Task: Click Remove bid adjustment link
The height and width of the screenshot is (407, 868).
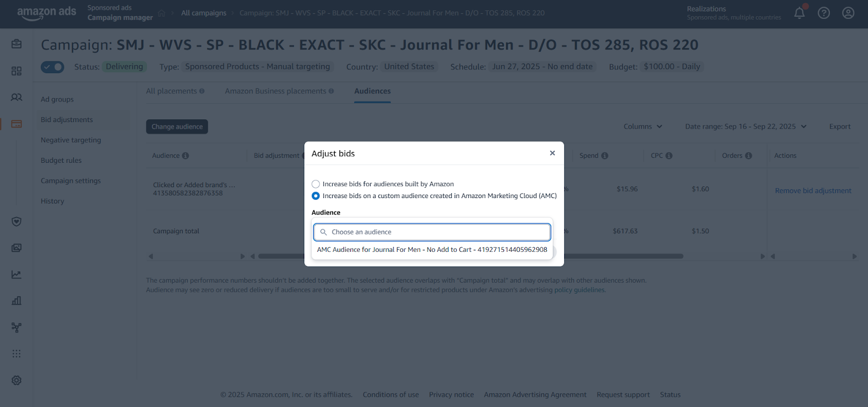Action: [813, 191]
